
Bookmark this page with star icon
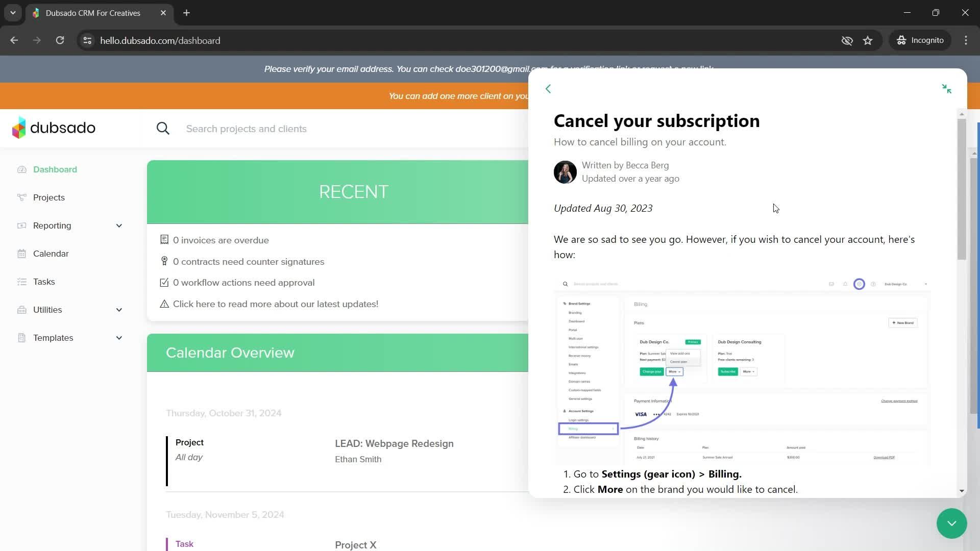[x=868, y=40]
